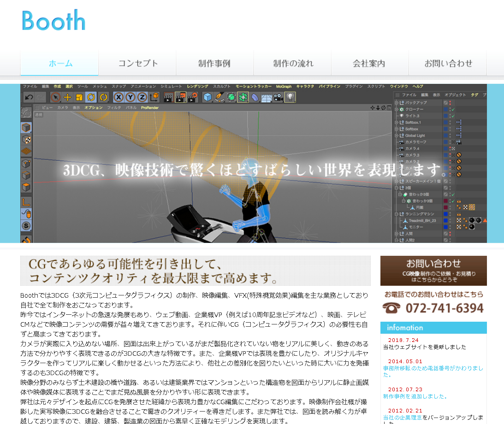Click the texture mode checkered cube icon
Image resolution: width=504 pixels, height=424 pixels.
pos(26,139)
